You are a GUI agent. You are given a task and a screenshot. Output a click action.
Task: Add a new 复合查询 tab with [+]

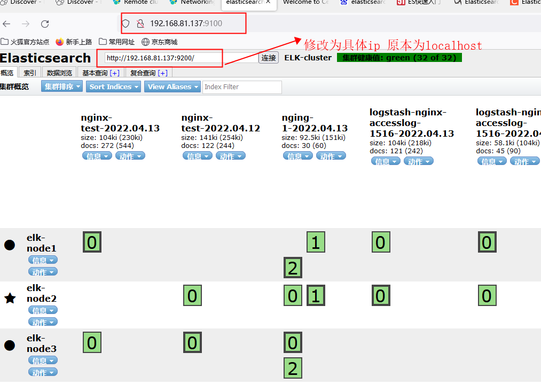pos(162,73)
